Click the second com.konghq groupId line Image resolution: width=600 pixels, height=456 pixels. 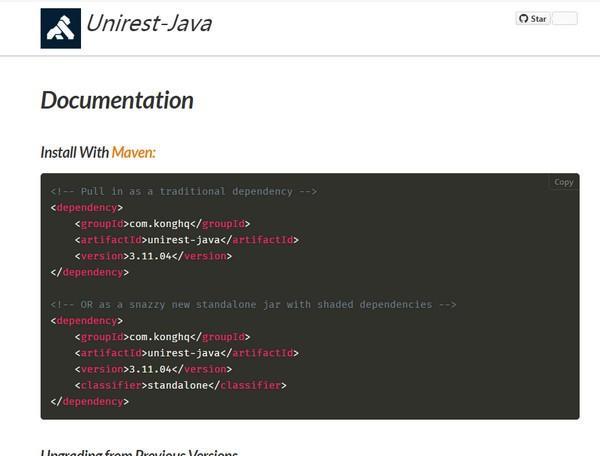point(162,337)
